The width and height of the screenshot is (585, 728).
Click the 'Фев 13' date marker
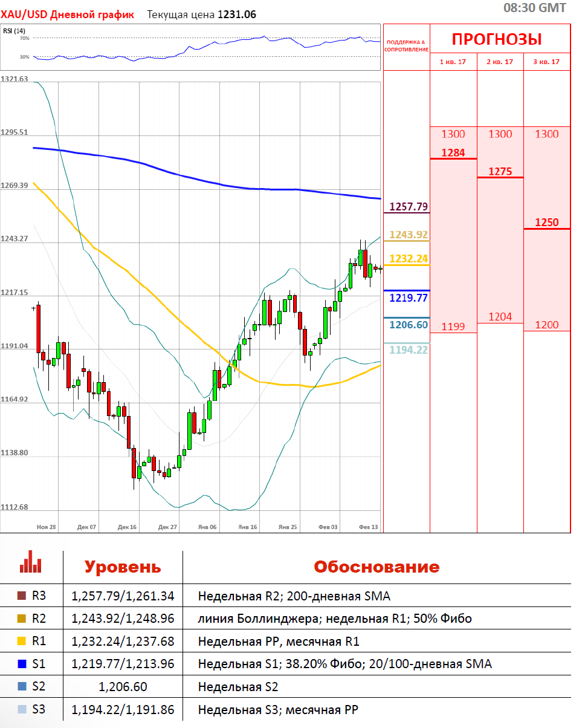point(368,527)
